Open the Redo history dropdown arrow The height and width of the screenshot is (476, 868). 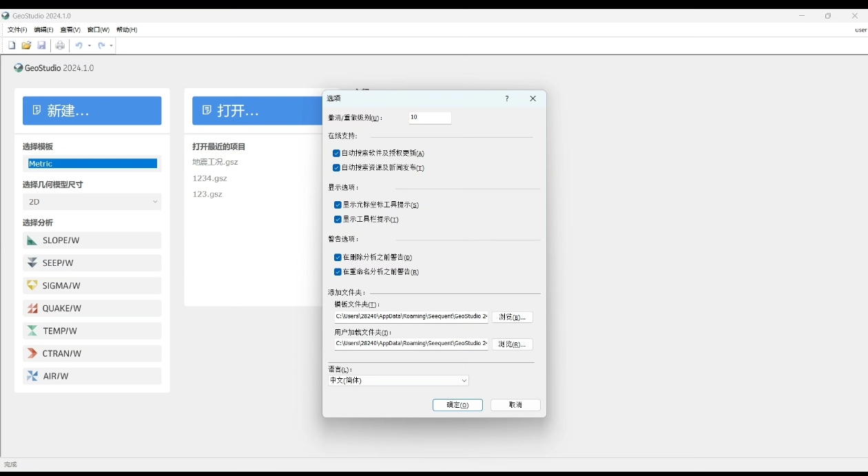pos(112,46)
